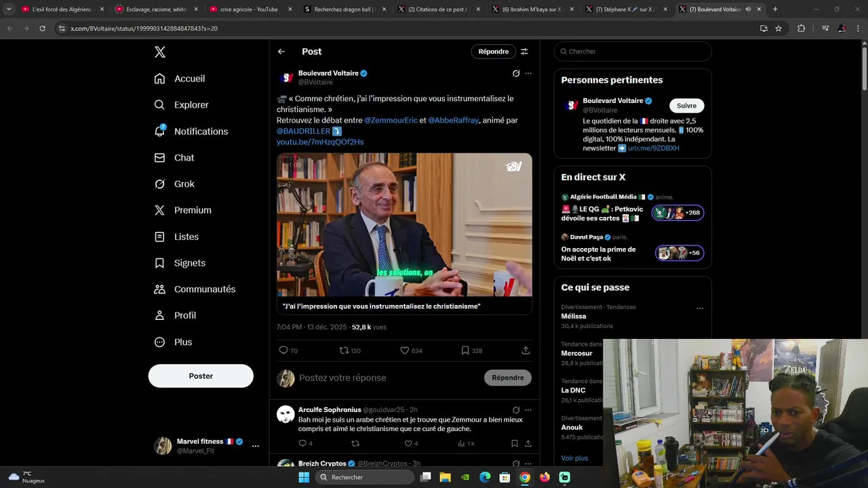Open Chat in sidebar
This screenshot has height=488, width=868.
click(174, 158)
